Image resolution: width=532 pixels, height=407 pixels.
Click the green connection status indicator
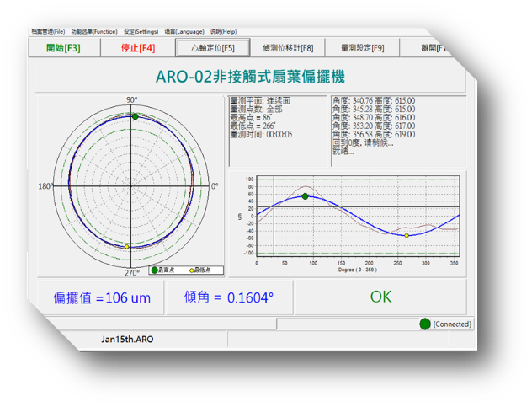425,324
